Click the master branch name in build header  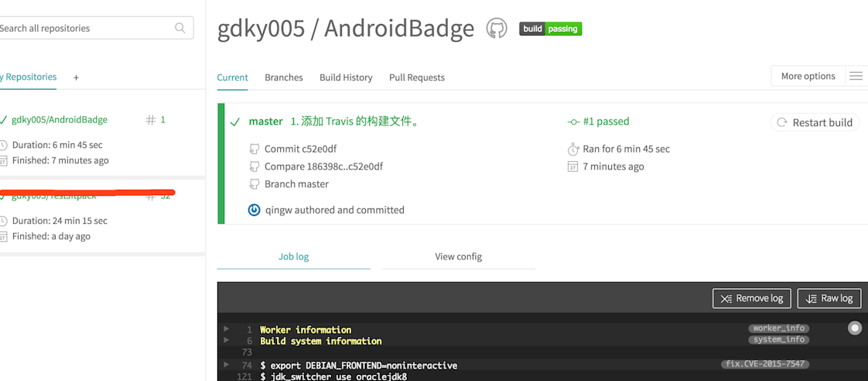tap(265, 122)
